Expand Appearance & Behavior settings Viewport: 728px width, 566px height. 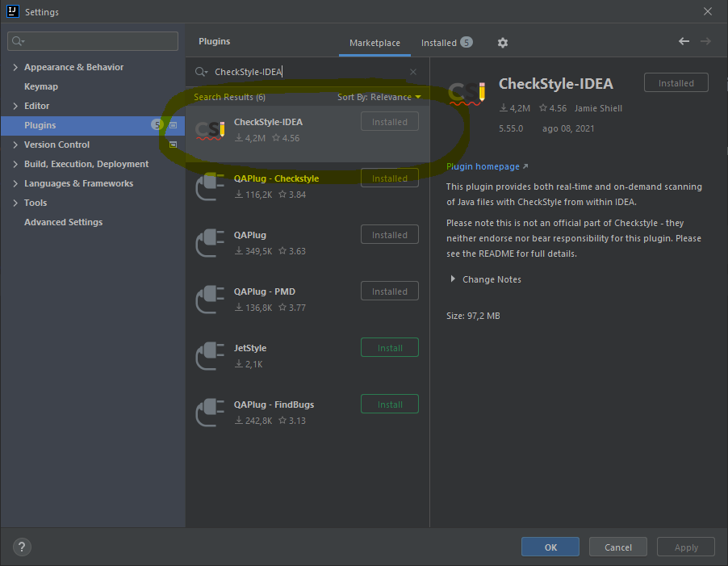15,67
